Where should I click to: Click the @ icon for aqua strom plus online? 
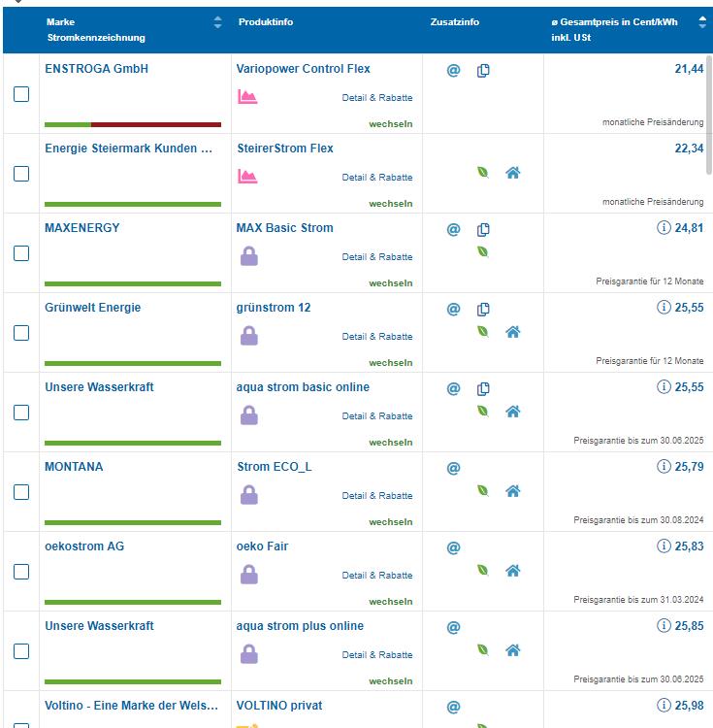click(x=453, y=628)
